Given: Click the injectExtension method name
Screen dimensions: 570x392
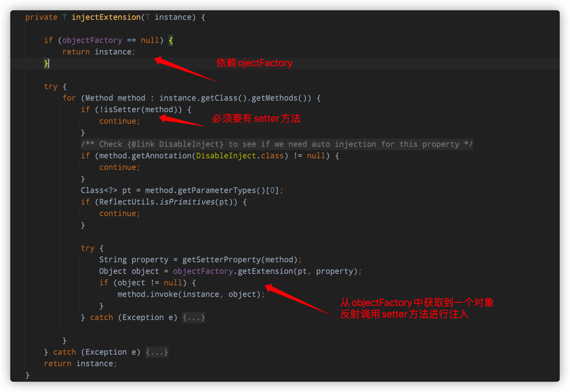Looking at the screenshot, I should (106, 17).
